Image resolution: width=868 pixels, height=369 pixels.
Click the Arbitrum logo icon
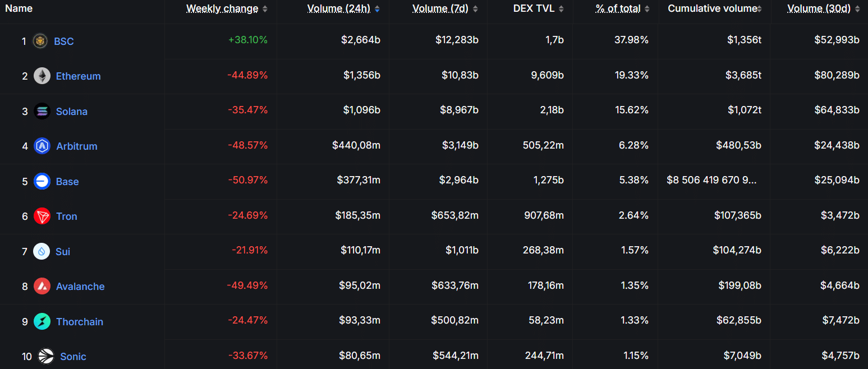[42, 146]
